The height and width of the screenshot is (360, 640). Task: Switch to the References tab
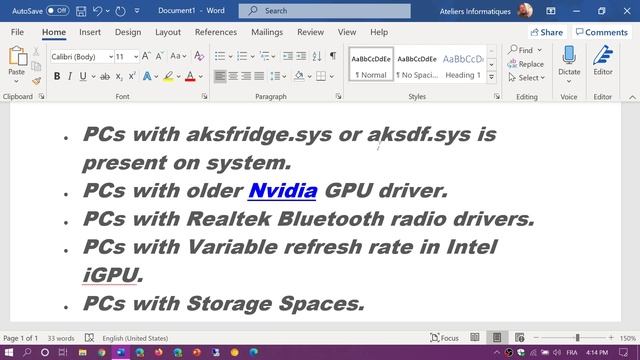pyautogui.click(x=216, y=32)
